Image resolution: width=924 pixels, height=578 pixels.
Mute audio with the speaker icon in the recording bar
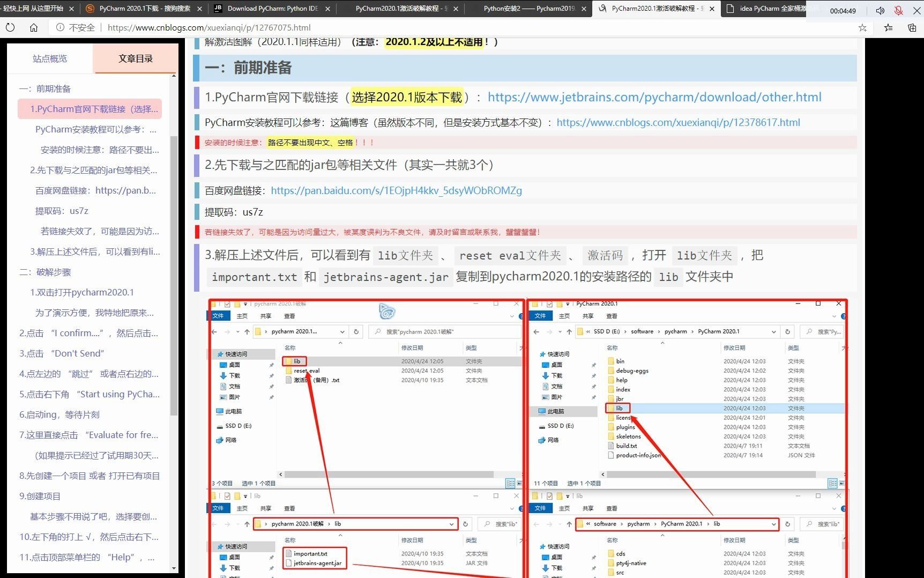pyautogui.click(x=880, y=10)
